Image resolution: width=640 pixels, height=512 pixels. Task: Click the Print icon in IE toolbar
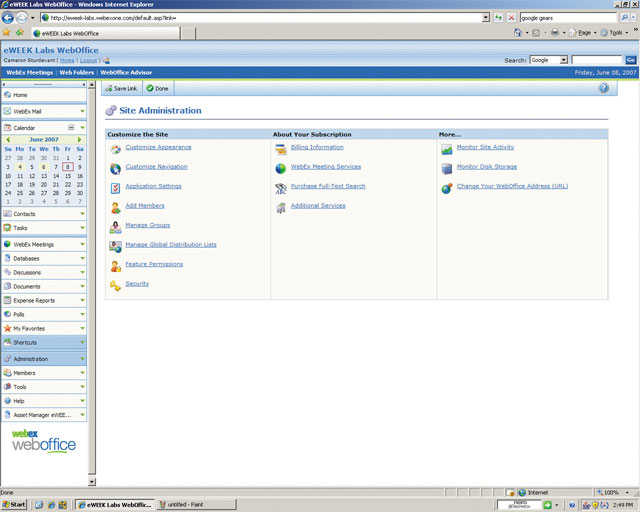555,33
